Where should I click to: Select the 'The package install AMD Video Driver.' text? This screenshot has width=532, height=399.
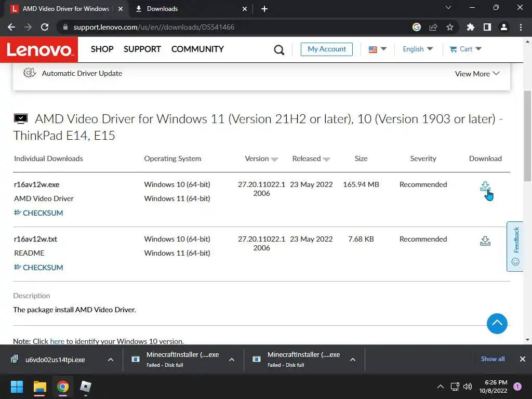(x=75, y=310)
